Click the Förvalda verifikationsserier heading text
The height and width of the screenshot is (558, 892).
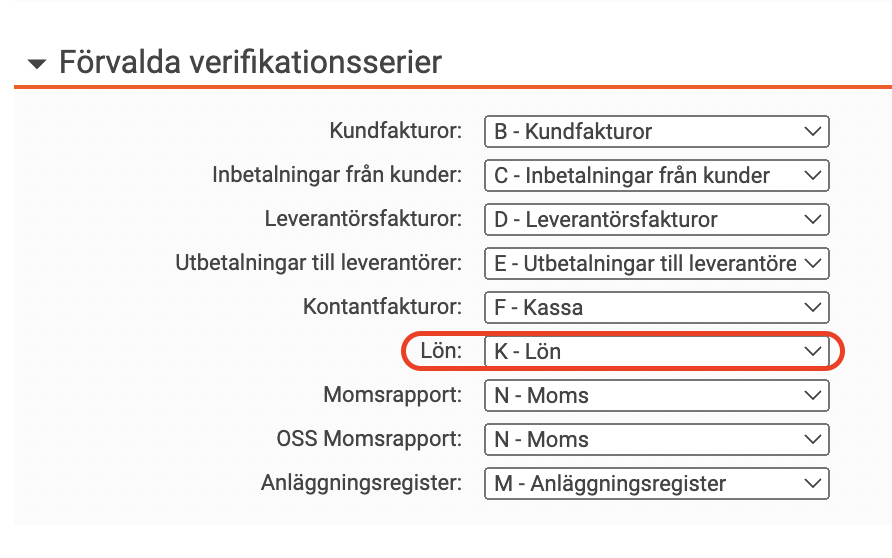click(x=250, y=63)
